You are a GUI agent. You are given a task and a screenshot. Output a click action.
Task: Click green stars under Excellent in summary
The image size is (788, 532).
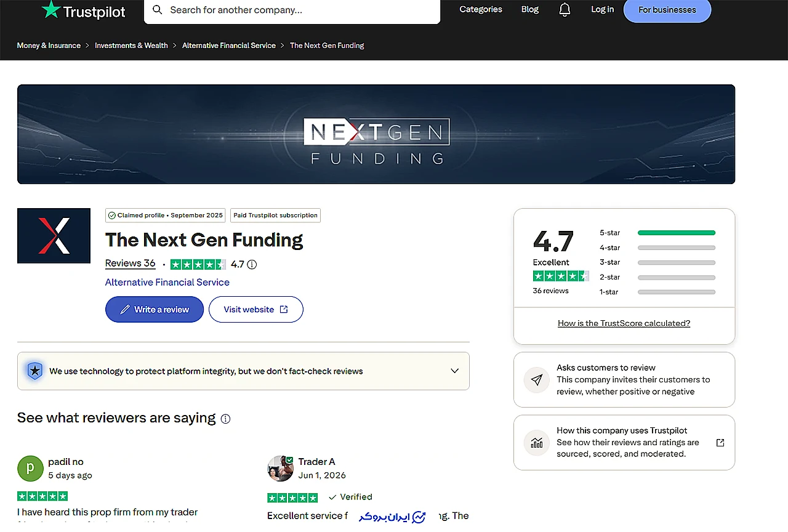561,276
